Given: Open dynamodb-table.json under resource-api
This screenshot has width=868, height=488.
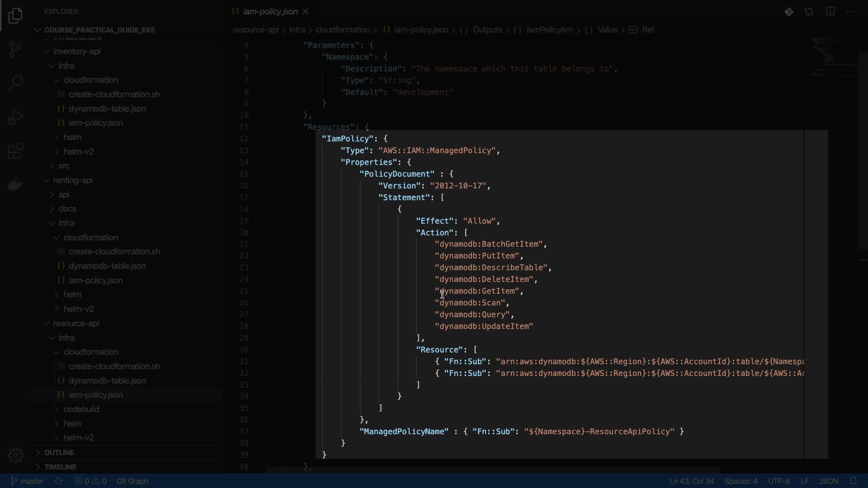Looking at the screenshot, I should (x=107, y=380).
